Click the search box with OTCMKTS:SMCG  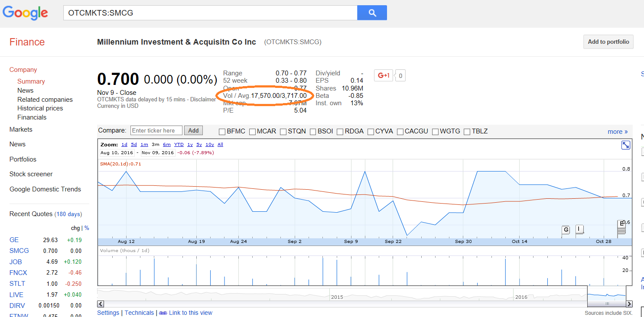(x=210, y=13)
